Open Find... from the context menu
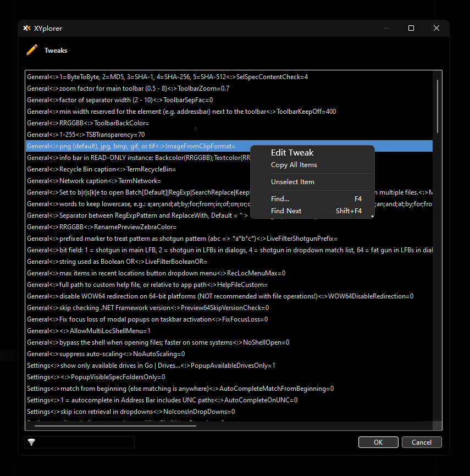Image resolution: width=470 pixels, height=476 pixels. pyautogui.click(x=280, y=199)
